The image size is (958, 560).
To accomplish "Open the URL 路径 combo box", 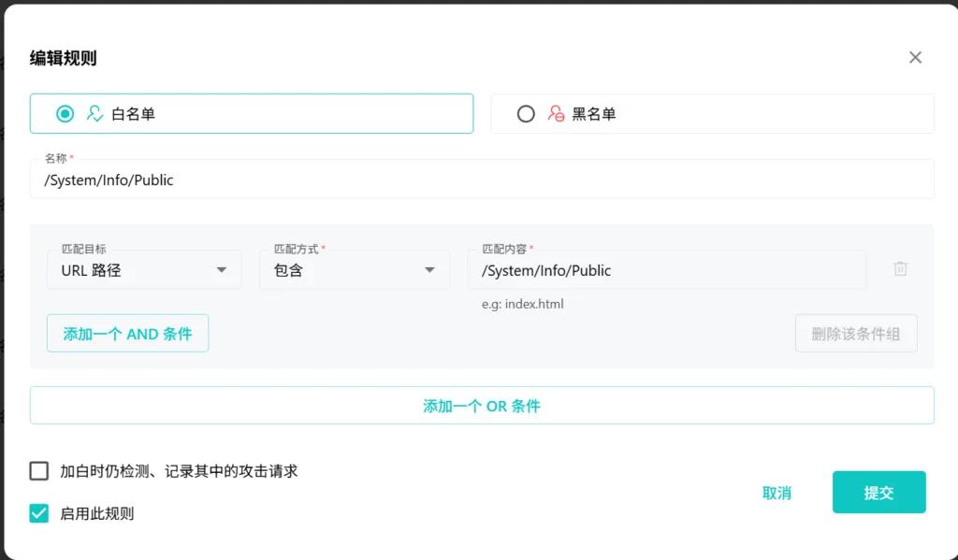I will [x=131, y=270].
